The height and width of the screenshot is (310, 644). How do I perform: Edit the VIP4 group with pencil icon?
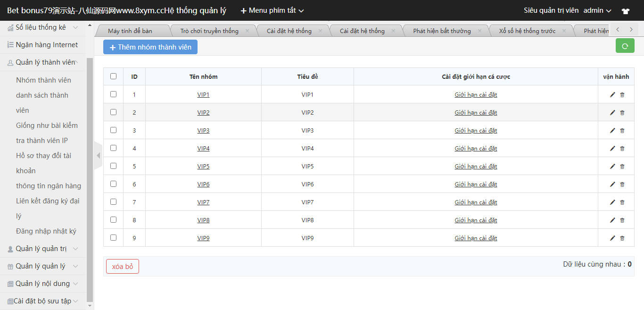[x=612, y=149]
